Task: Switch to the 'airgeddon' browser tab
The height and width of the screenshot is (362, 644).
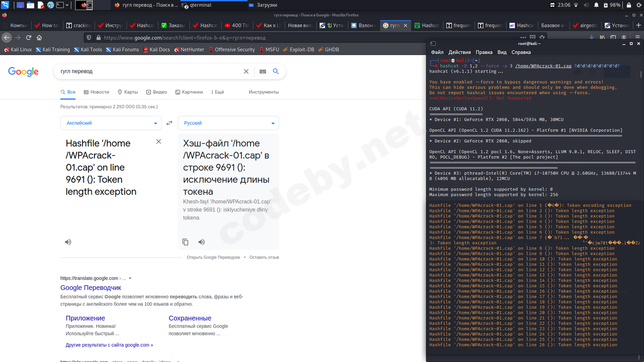Action: [x=586, y=25]
